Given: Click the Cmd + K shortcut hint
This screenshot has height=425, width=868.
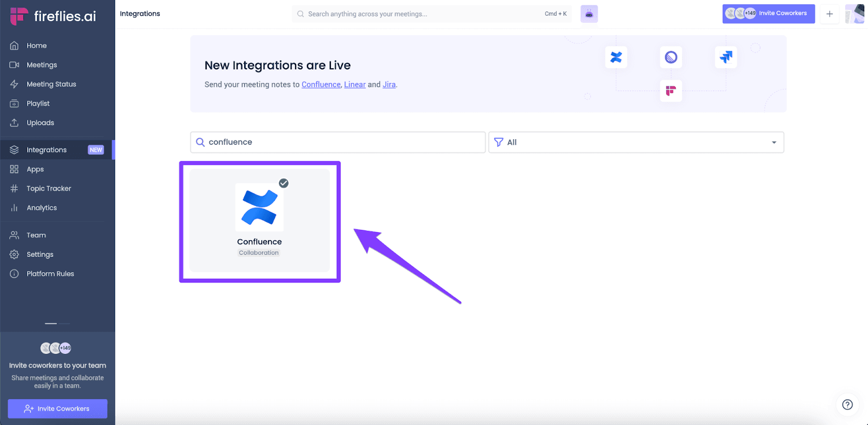Looking at the screenshot, I should [556, 14].
